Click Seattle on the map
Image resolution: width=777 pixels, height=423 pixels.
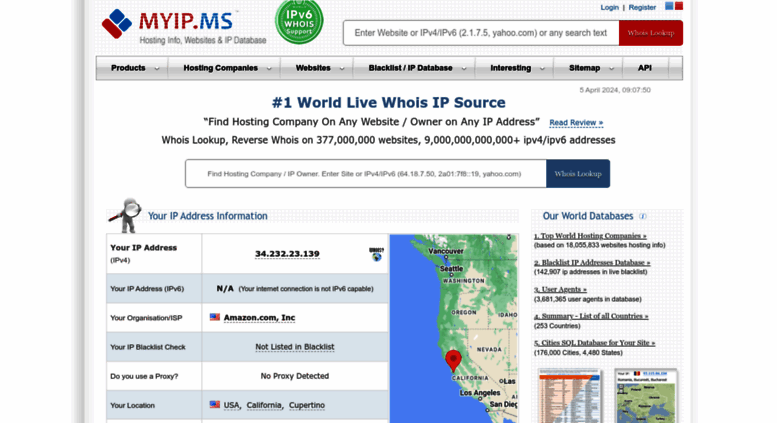pyautogui.click(x=451, y=269)
